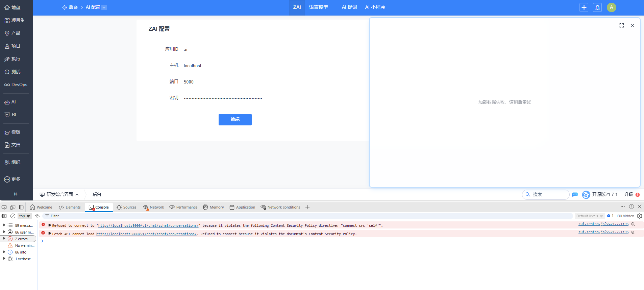644x290 pixels.
Task: Open first zui.zentao.js source link
Action: coord(603,224)
